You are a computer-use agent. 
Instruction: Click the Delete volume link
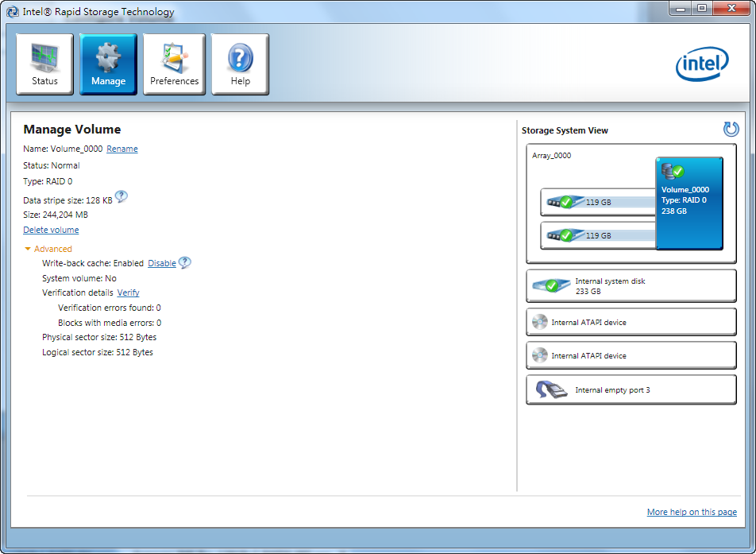(x=51, y=231)
